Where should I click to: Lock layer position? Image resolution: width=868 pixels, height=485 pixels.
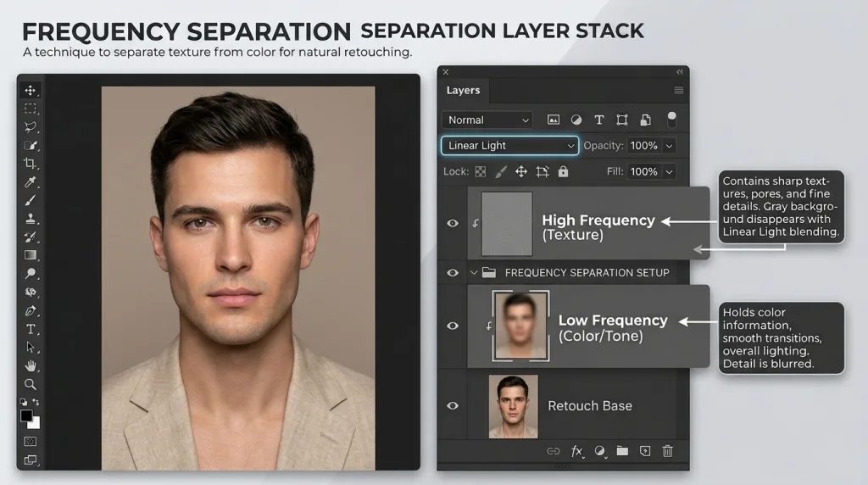(521, 171)
